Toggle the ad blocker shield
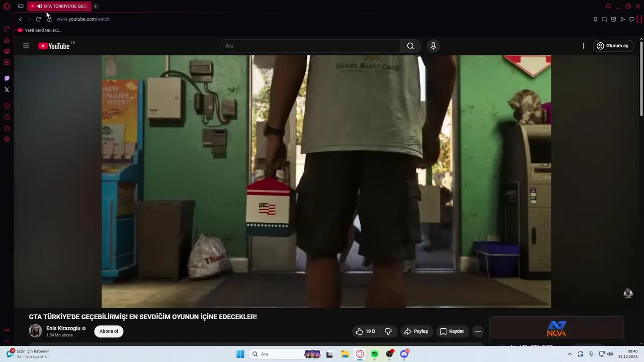This screenshot has width=644, height=362. pyautogui.click(x=613, y=19)
